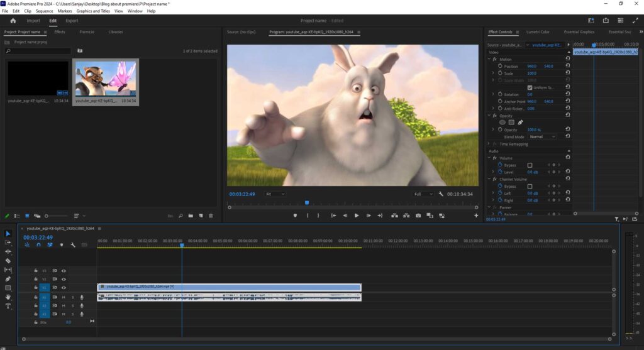Expand the Scale property
644x350 pixels.
pyautogui.click(x=493, y=73)
